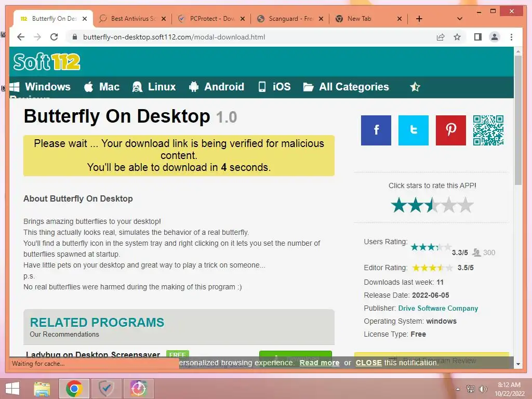The height and width of the screenshot is (399, 532).
Task: Close the Best Antivirus tab
Action: point(164,19)
